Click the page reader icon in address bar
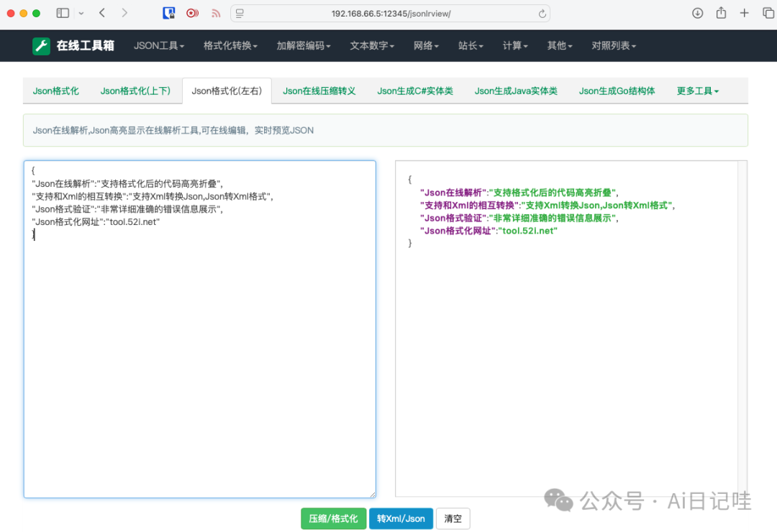Viewport: 777px width, 532px height. [240, 14]
